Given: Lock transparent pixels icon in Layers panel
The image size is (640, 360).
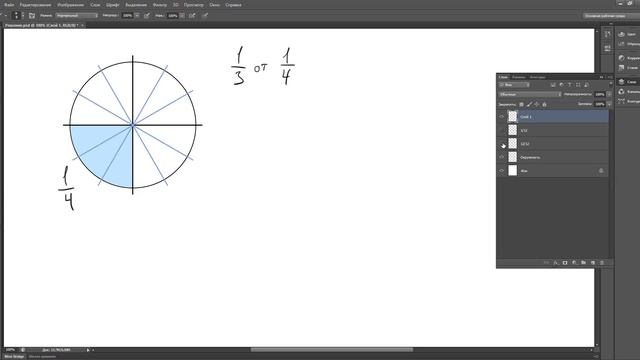Looking at the screenshot, I should 521,104.
